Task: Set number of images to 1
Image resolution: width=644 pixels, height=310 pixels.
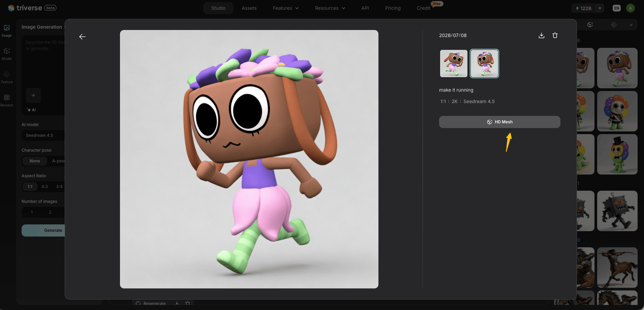Action: tap(32, 212)
